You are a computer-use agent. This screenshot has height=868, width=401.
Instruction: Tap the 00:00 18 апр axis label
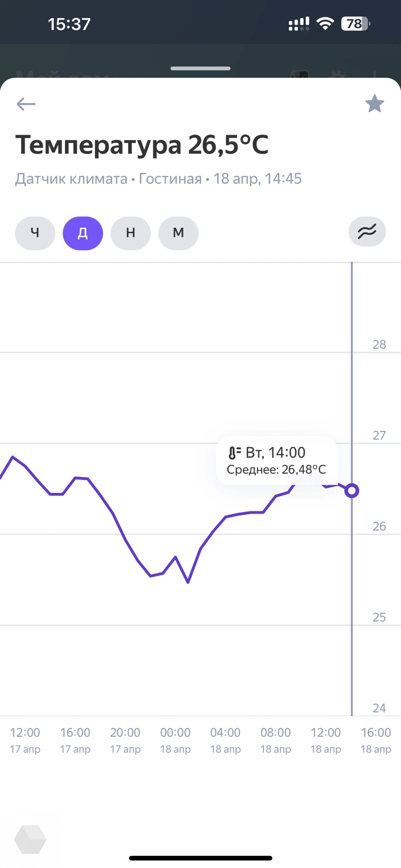(175, 740)
